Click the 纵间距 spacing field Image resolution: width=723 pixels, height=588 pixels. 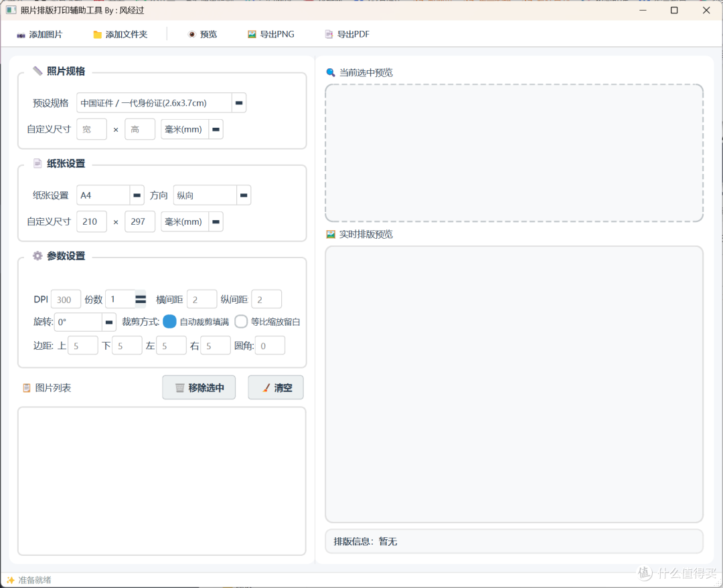pyautogui.click(x=266, y=300)
